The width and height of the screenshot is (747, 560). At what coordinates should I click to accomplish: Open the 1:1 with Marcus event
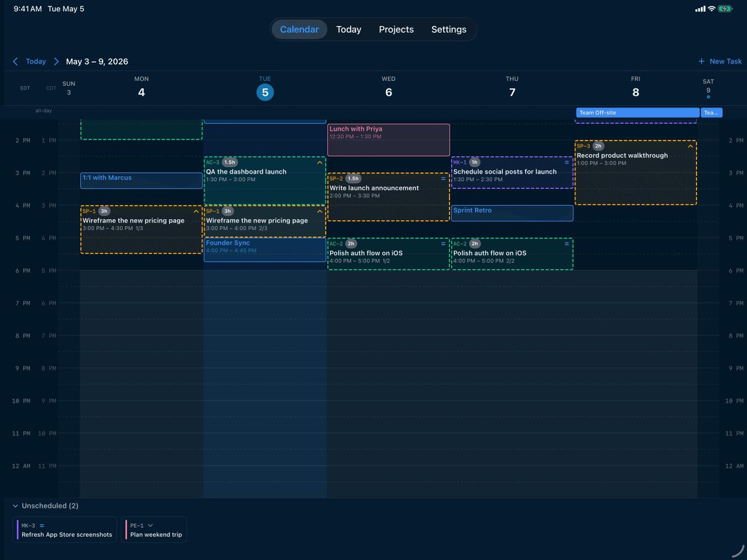pos(141,180)
